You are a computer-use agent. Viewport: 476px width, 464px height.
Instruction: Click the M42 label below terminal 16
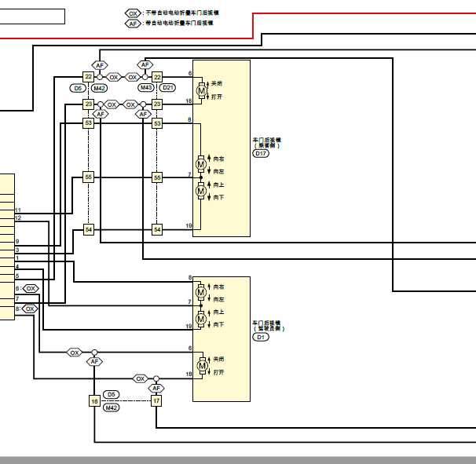(x=111, y=407)
